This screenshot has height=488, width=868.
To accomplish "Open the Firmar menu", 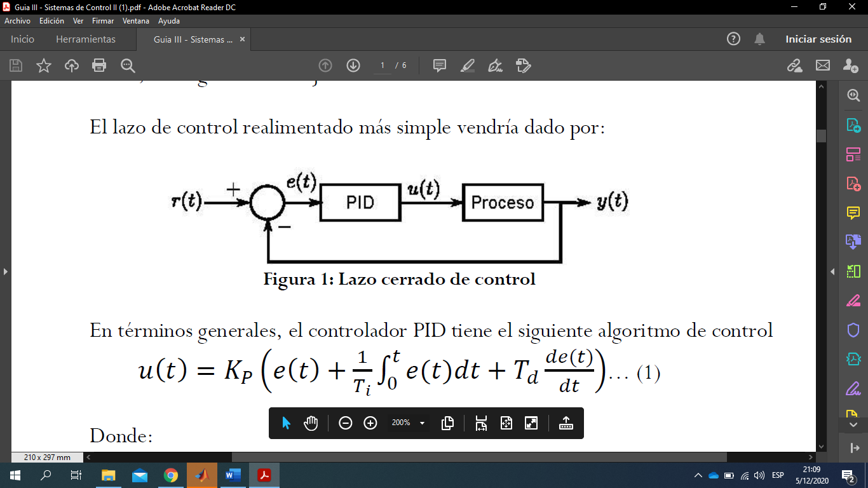I will (103, 20).
